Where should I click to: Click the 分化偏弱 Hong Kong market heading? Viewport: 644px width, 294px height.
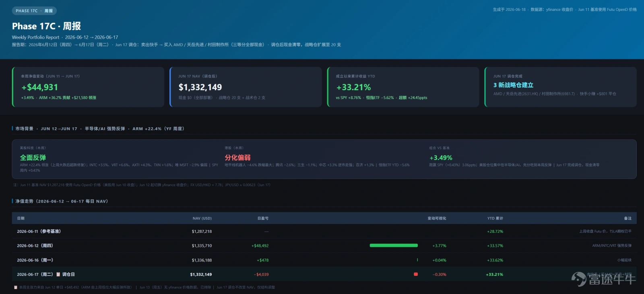coord(237,157)
